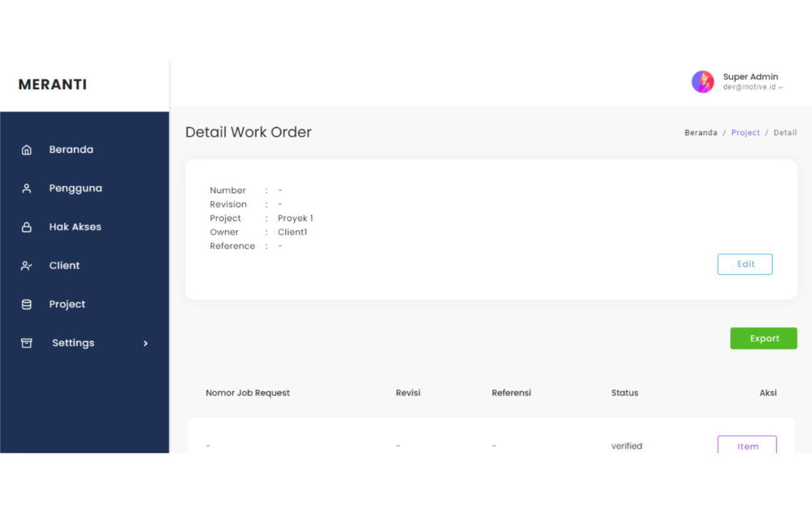Click the Revision field label
The width and height of the screenshot is (812, 508).
(228, 204)
